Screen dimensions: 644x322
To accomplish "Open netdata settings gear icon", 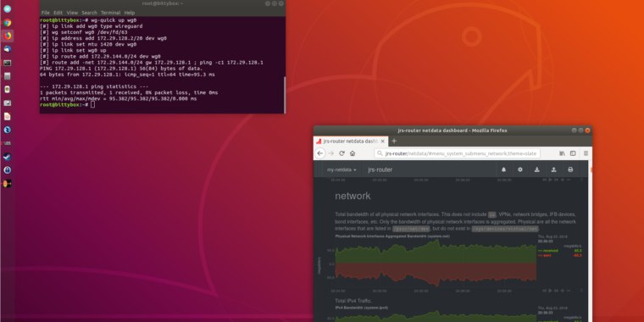I will pyautogui.click(x=520, y=169).
